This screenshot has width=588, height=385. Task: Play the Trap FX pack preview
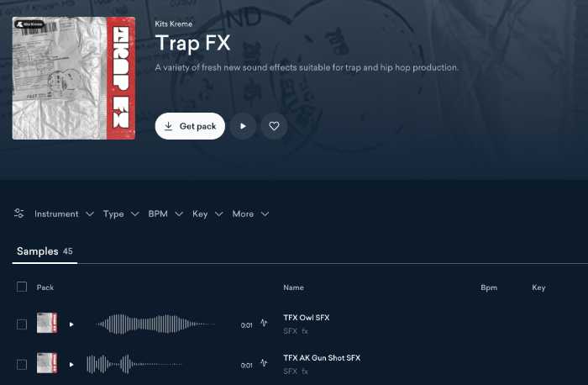tap(243, 126)
